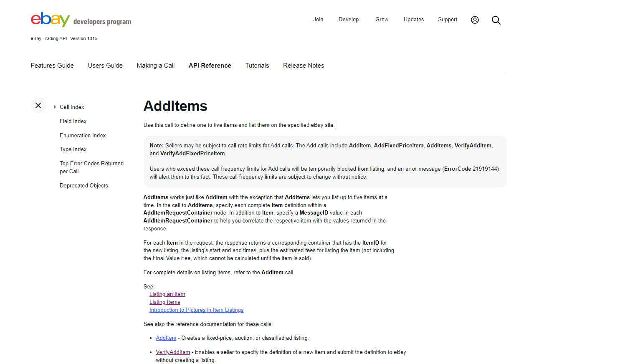The height and width of the screenshot is (364, 630).
Task: Click the 'See:' label text
Action: tap(149, 286)
